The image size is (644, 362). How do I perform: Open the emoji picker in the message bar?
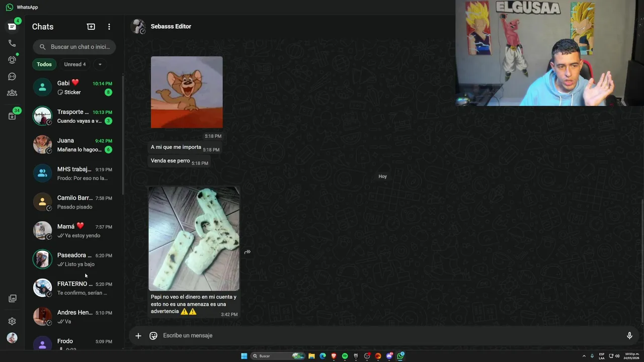click(153, 336)
